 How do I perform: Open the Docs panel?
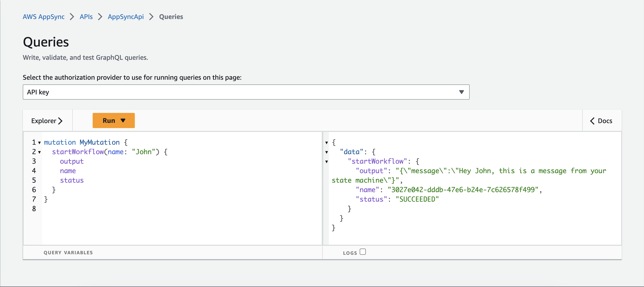[601, 121]
